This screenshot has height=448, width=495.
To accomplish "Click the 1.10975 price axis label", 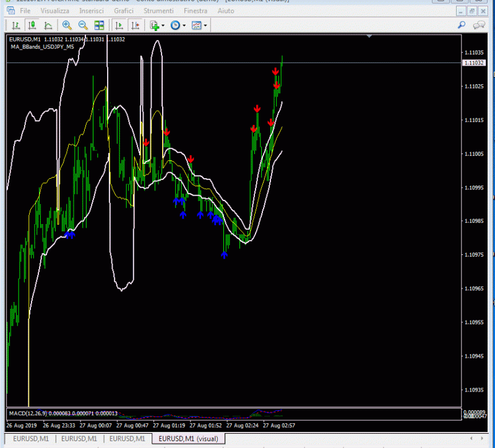I will [x=474, y=254].
